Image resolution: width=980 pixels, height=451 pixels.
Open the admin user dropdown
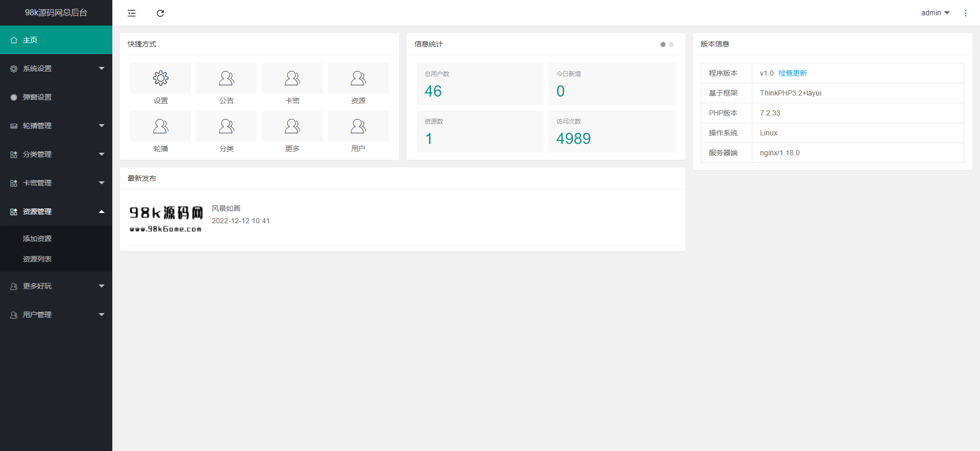(x=935, y=13)
